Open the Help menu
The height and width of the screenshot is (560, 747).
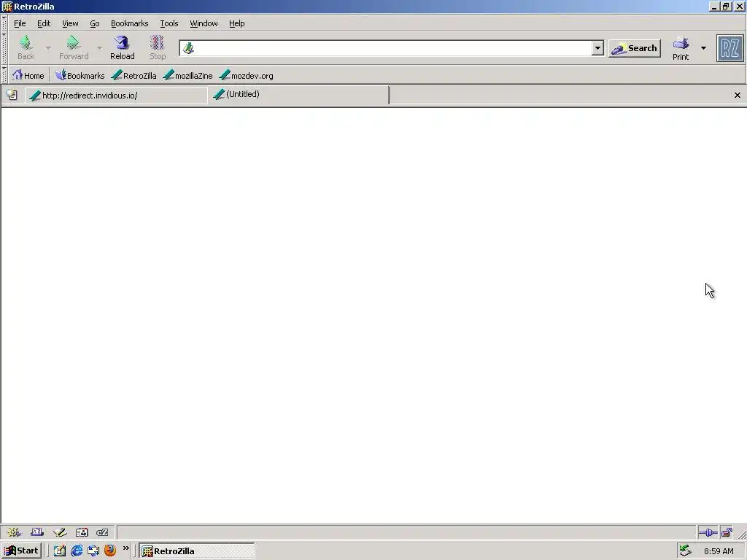coord(237,23)
